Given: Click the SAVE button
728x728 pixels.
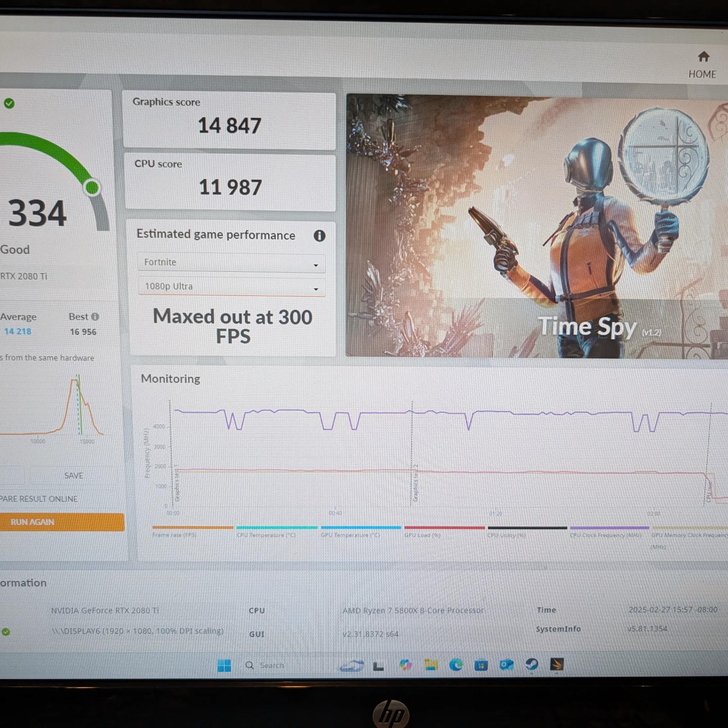Looking at the screenshot, I should pyautogui.click(x=74, y=476).
